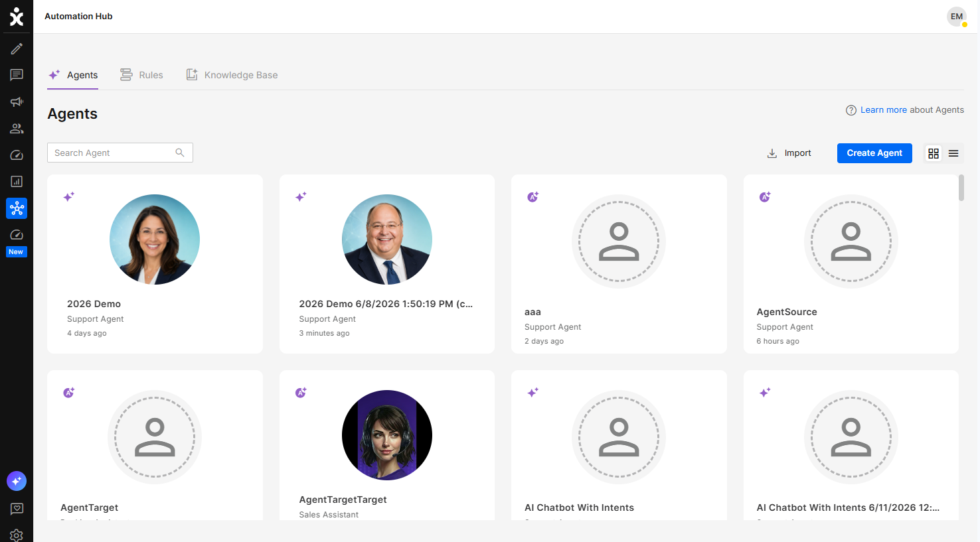Click the '6 hours ago' timestamp

tap(777, 342)
